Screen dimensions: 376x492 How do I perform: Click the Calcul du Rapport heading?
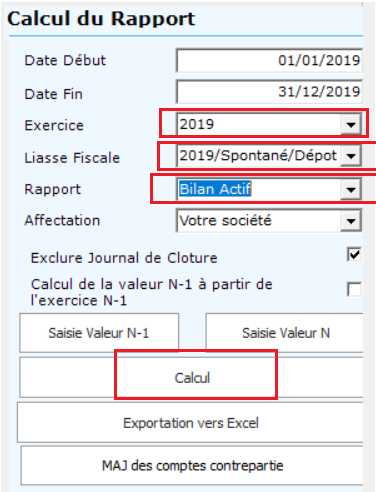(101, 19)
